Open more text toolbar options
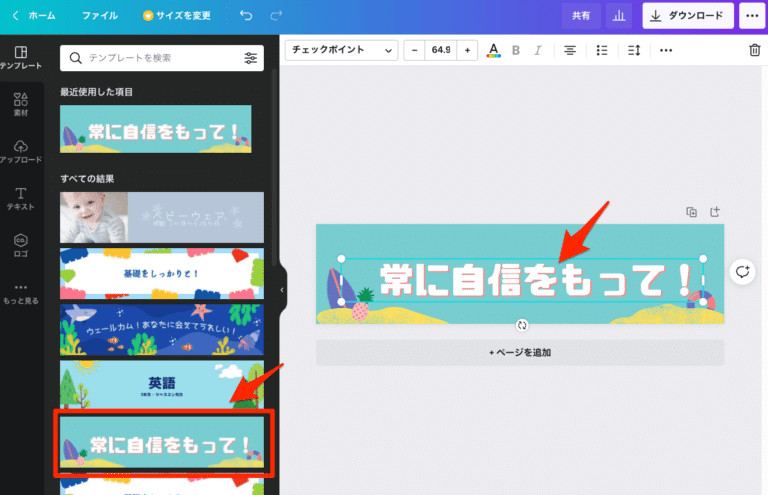 666,50
